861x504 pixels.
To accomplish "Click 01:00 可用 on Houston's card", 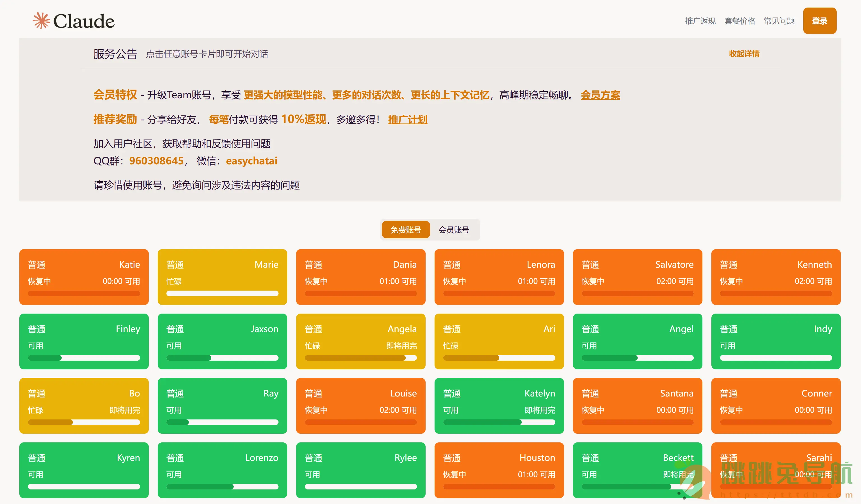I will [537, 475].
